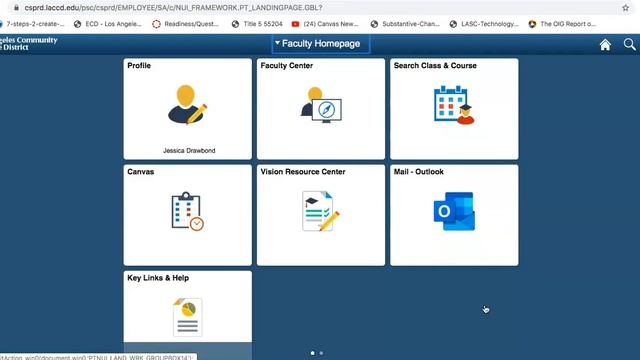This screenshot has width=640, height=360.
Task: Bookmark page with star icon
Action: [625, 8]
